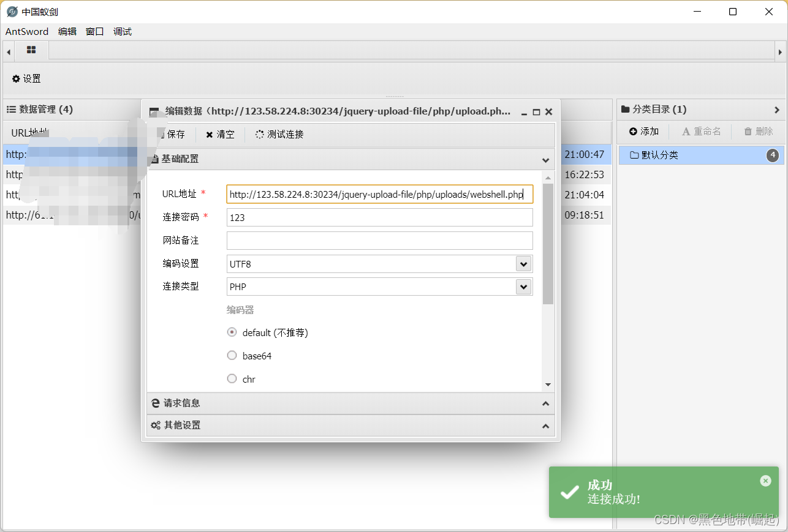Open the 连接类型 PHP dropdown
The image size is (788, 532).
pyautogui.click(x=524, y=287)
